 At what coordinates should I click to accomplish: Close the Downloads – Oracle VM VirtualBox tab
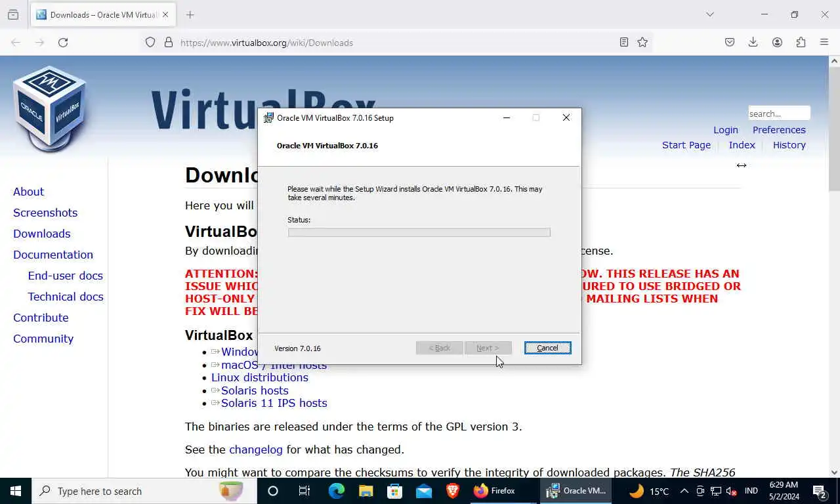coord(165,14)
